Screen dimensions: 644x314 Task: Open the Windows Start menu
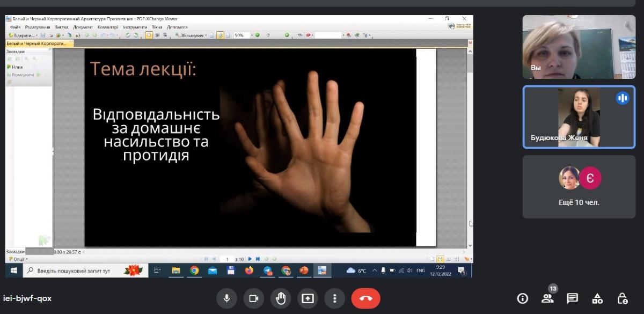(x=13, y=271)
